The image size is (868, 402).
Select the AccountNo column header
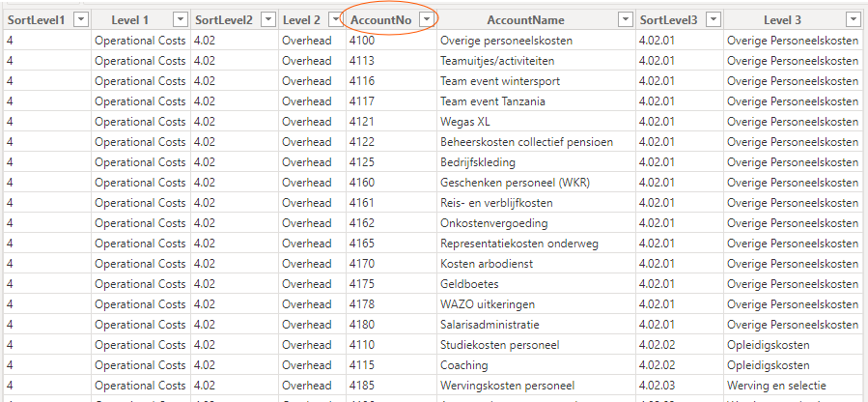391,20
